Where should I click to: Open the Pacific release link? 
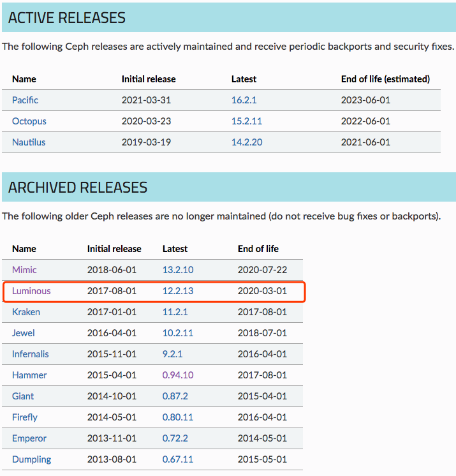click(x=25, y=100)
